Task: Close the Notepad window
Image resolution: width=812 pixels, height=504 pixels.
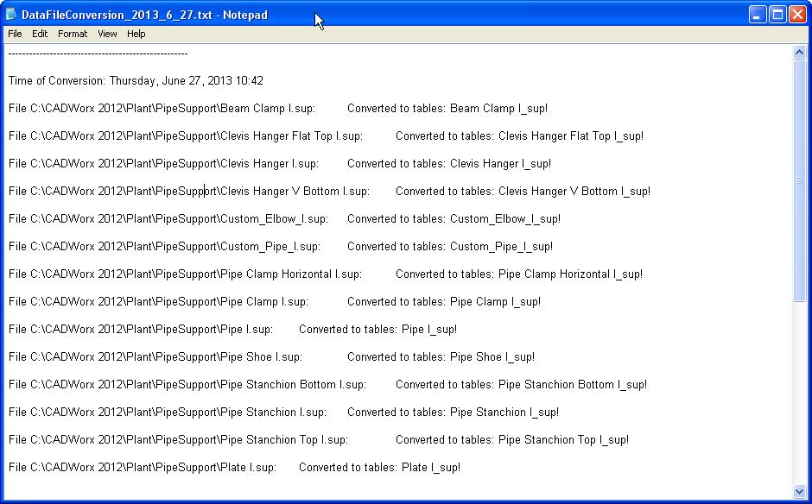Action: click(x=797, y=15)
